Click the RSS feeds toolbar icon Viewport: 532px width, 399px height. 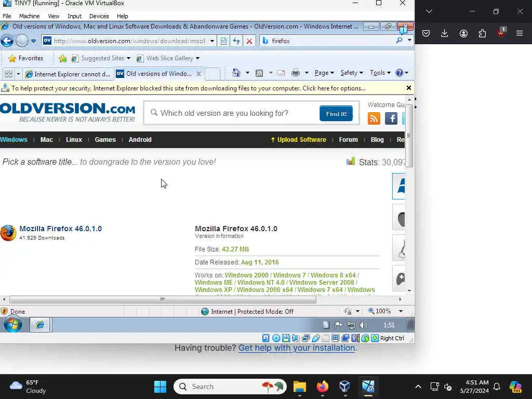point(259,73)
